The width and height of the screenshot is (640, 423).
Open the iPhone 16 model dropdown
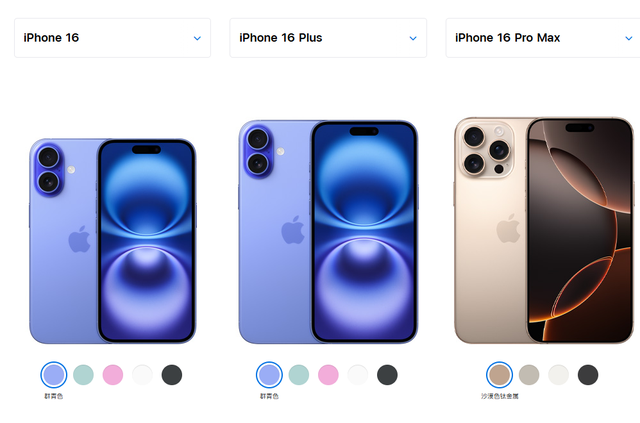(x=112, y=38)
